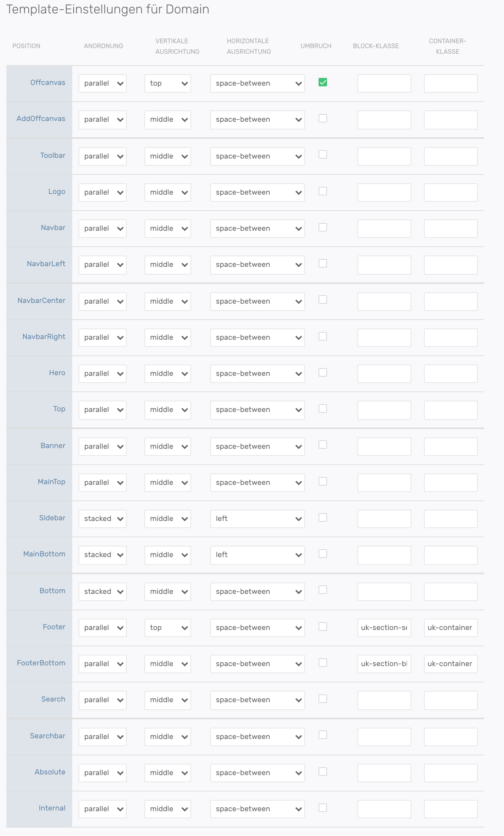Open the Offcanvas Anordnung dropdown
The height and width of the screenshot is (836, 504).
pos(103,84)
